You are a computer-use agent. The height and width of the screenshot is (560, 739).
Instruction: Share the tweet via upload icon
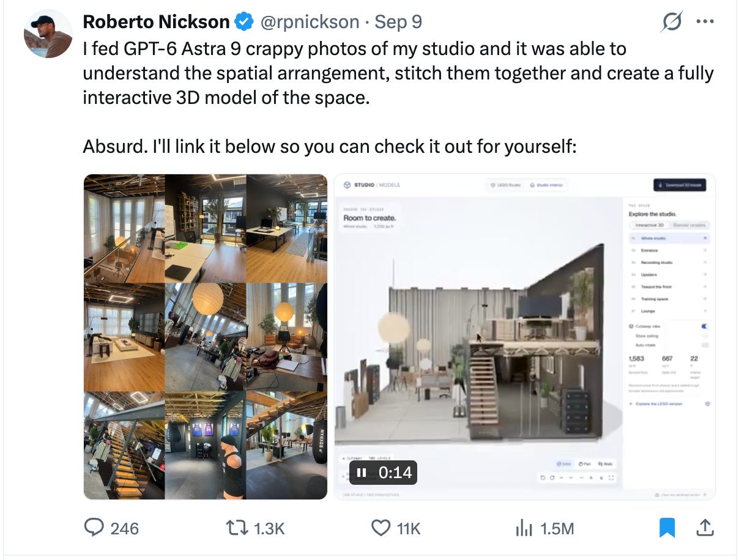(704, 526)
